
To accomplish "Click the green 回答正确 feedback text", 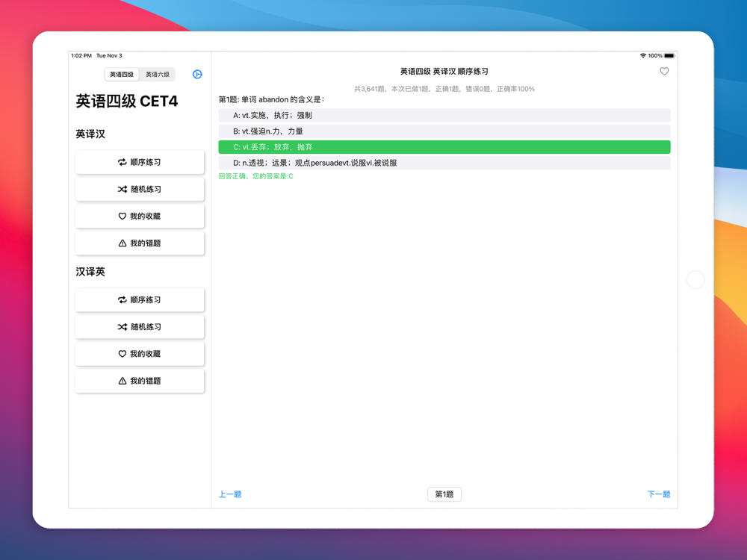I will tap(255, 176).
